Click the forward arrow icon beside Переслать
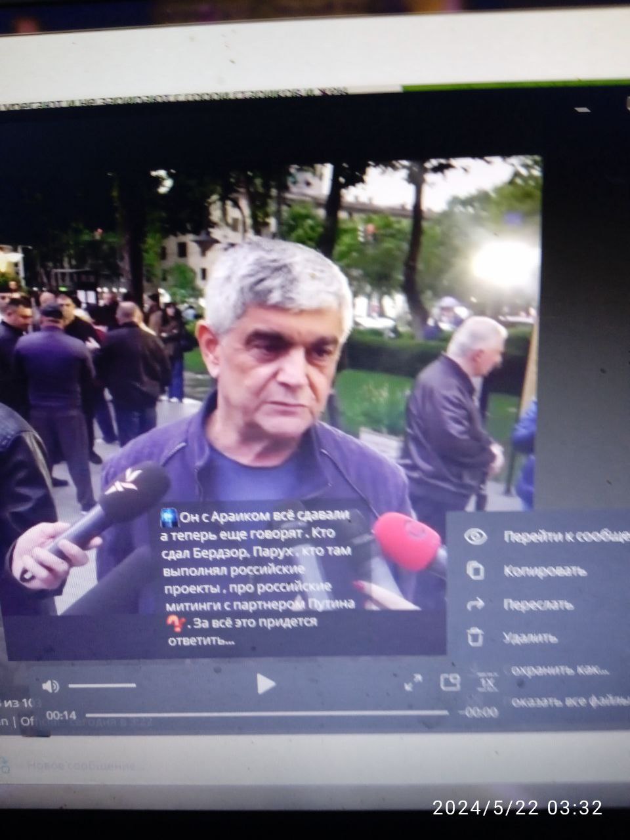Screen dimensions: 630x840 pyautogui.click(x=474, y=604)
